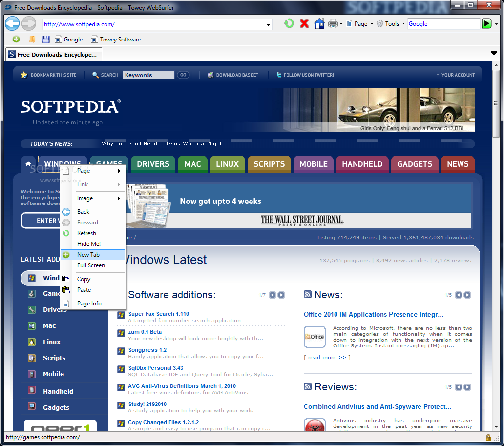This screenshot has height=446, width=504.
Task: Click the browser Back arrow button
Action: (x=12, y=23)
